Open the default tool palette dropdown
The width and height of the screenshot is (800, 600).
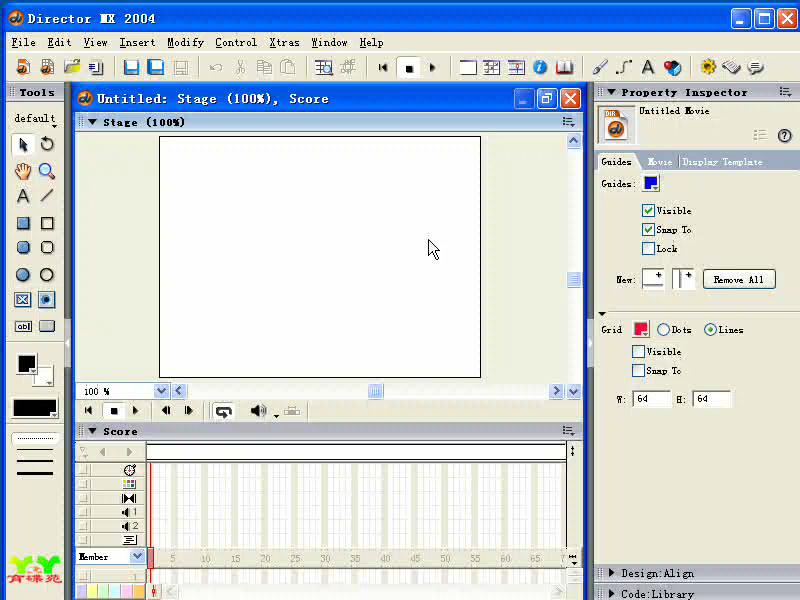click(35, 119)
